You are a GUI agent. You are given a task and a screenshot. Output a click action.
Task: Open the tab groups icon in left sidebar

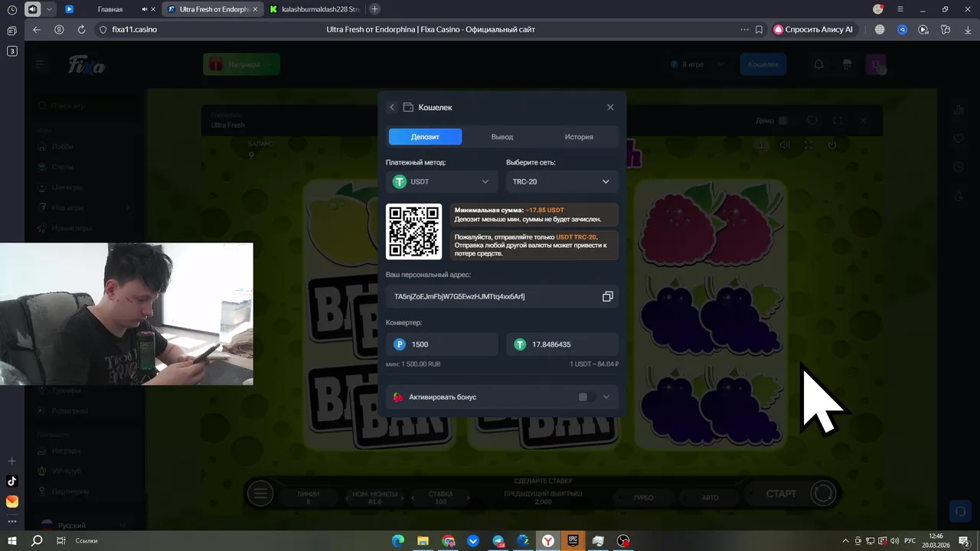(11, 31)
